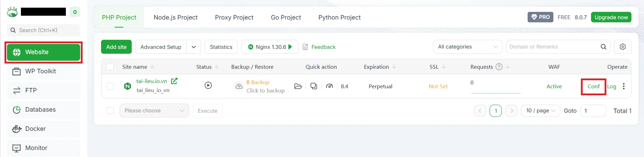Click the Requests help question mark icon

coord(499,67)
